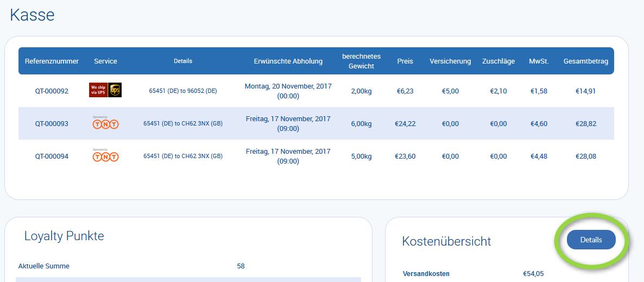Click the VAT value €1,58
Screen dimensions: 644x282
(539, 91)
